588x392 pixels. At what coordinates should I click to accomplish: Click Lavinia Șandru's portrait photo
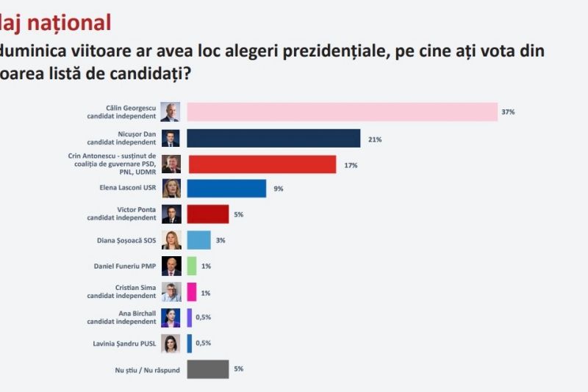click(x=171, y=343)
